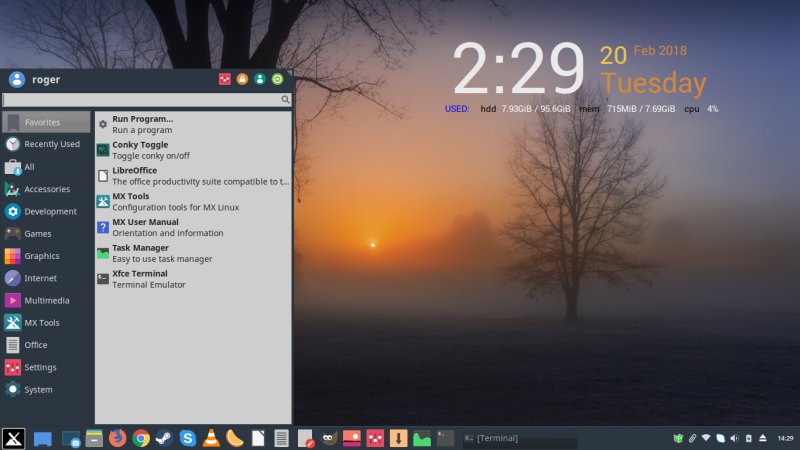Open the Internet category
The image size is (800, 450).
[46, 278]
